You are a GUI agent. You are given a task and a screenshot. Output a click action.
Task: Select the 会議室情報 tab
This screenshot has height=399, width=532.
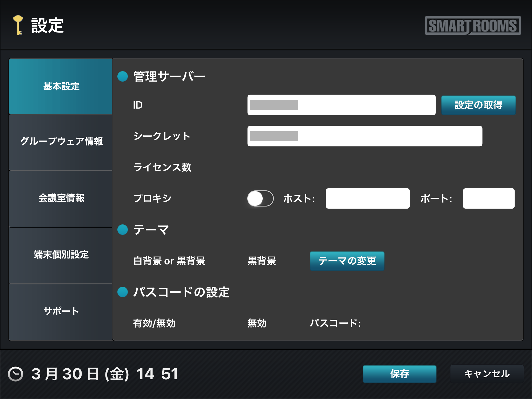[x=61, y=198]
